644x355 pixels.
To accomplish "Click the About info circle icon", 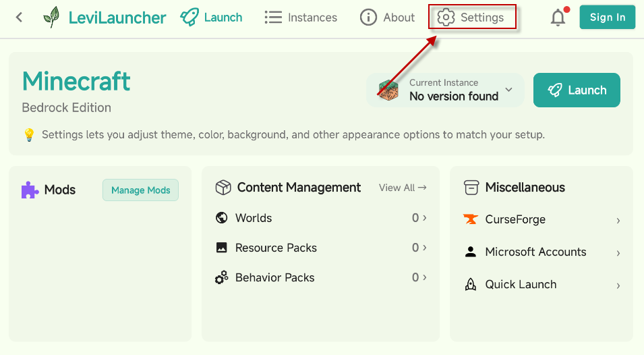I will pos(368,18).
